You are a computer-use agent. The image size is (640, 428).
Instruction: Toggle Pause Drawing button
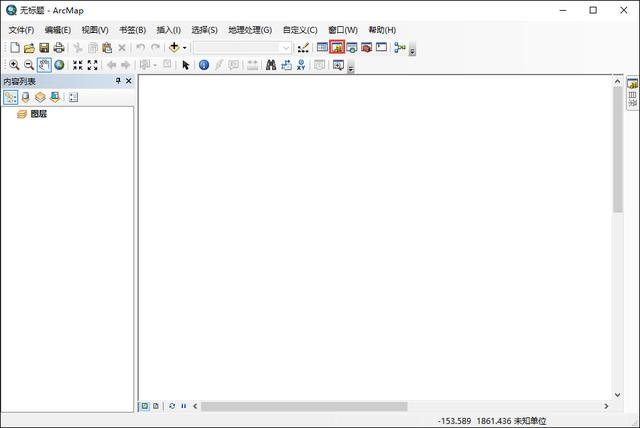(184, 406)
